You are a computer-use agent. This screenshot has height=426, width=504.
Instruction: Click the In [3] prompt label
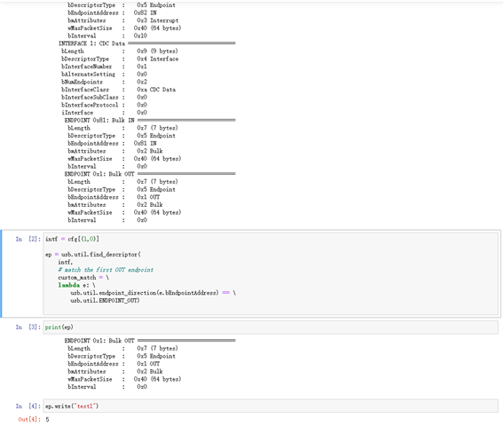point(28,327)
